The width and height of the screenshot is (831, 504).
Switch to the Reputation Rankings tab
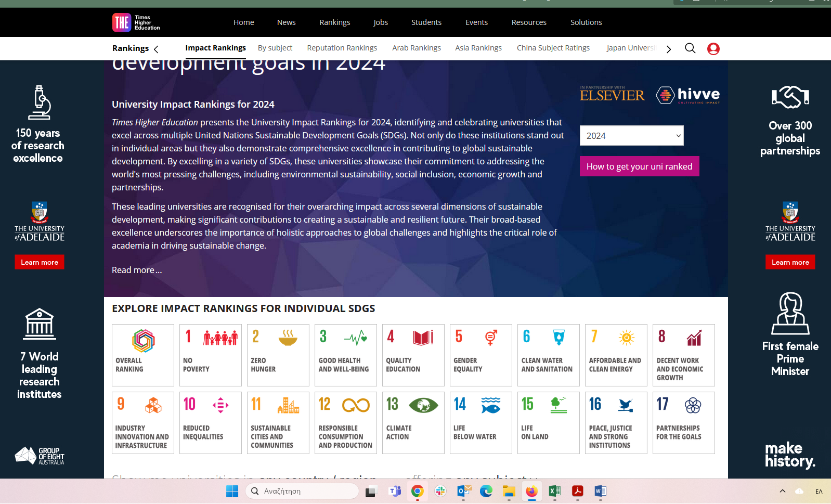[x=342, y=48]
